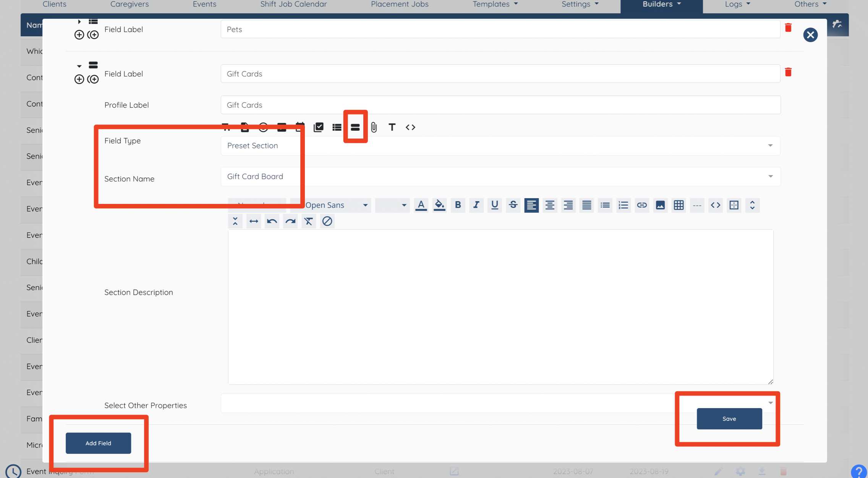This screenshot has height=478, width=868.
Task: Add a nested field under Gift Cards
Action: tap(93, 79)
